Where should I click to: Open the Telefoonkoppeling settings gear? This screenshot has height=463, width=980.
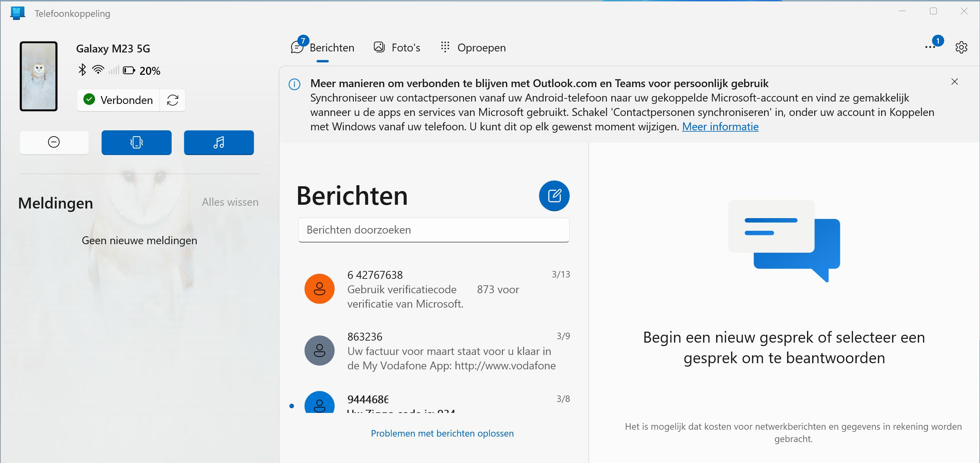(x=961, y=47)
